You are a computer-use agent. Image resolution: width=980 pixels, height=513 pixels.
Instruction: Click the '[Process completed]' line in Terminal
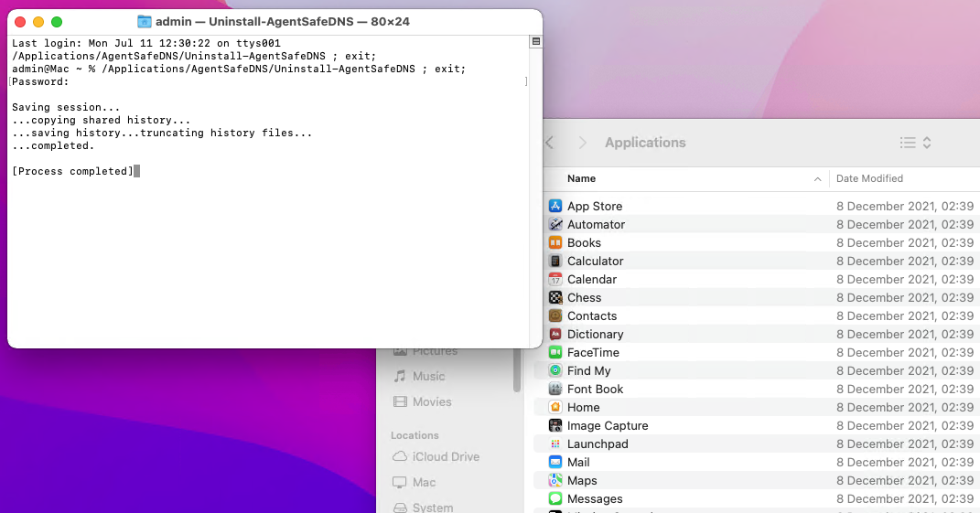[x=72, y=171]
